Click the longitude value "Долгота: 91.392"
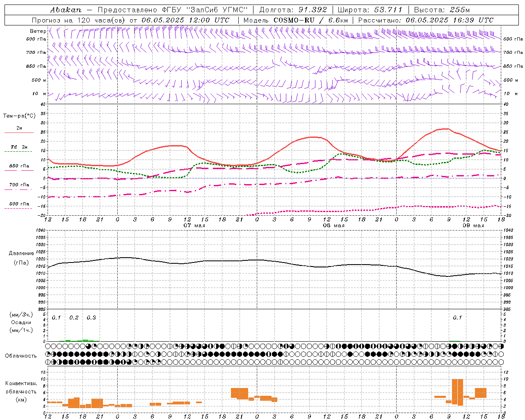The width and height of the screenshot is (525, 420). [293, 10]
